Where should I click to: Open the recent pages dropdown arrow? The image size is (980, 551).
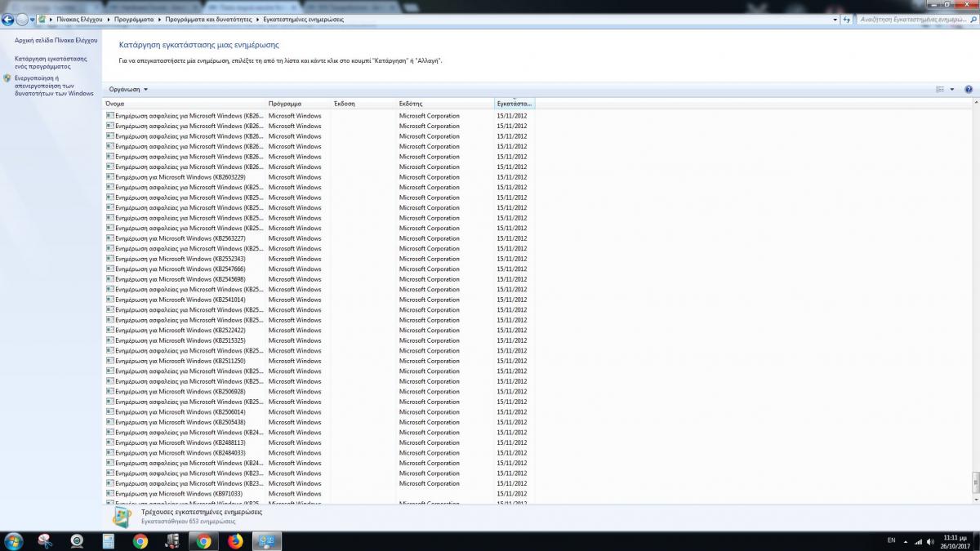[32, 20]
